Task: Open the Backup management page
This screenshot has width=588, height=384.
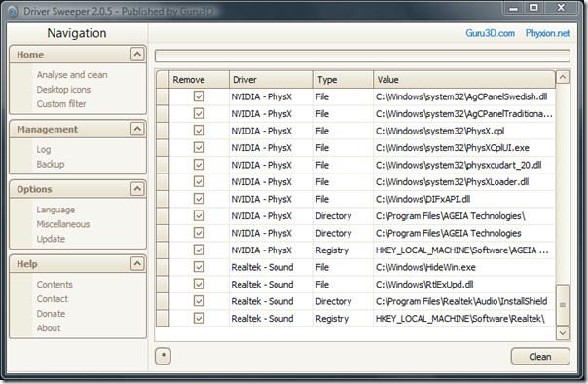Action: (51, 164)
